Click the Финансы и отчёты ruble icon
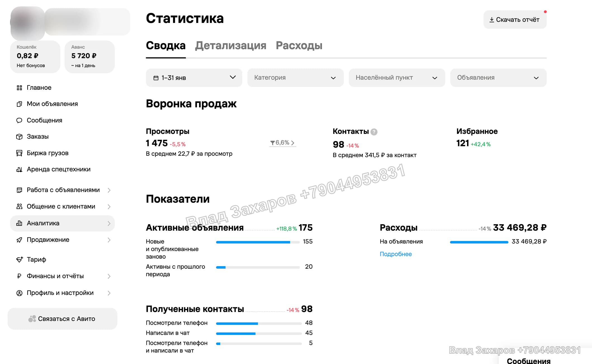 pos(19,276)
